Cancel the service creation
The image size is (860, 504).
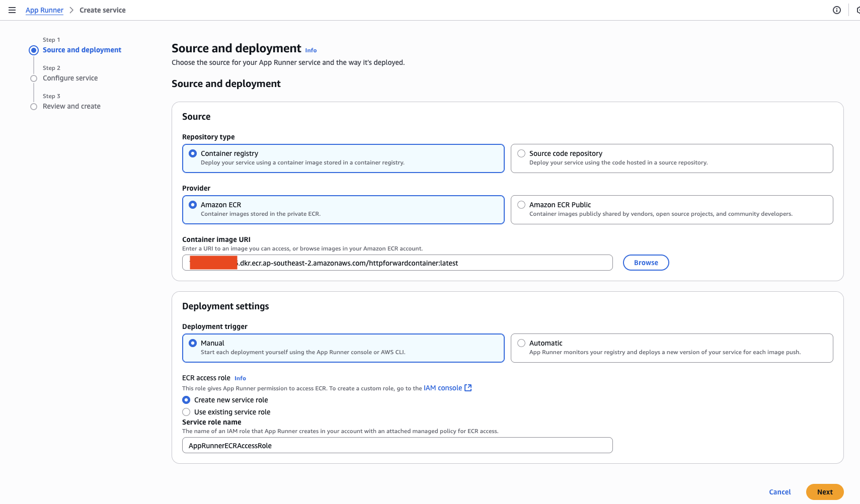pos(779,492)
